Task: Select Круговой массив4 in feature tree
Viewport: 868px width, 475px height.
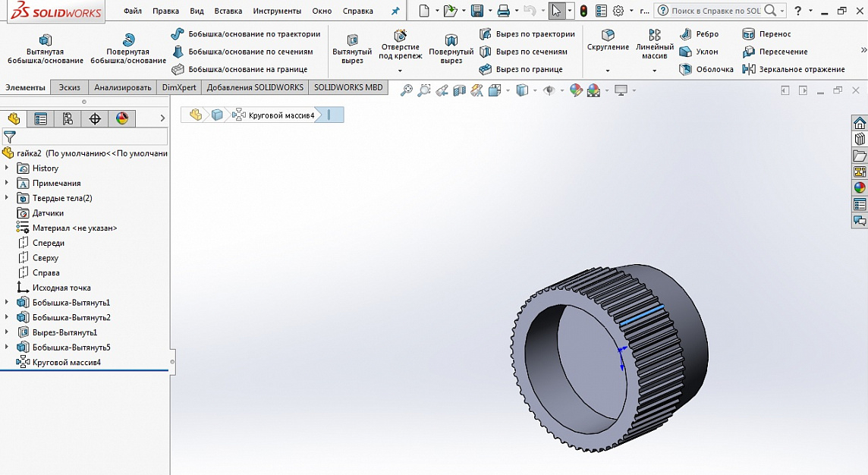Action: tap(66, 363)
